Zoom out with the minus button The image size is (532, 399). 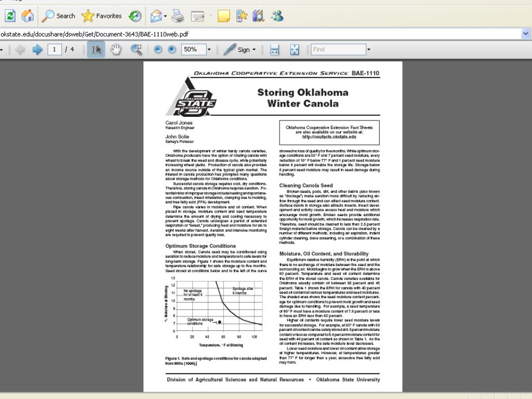click(158, 49)
